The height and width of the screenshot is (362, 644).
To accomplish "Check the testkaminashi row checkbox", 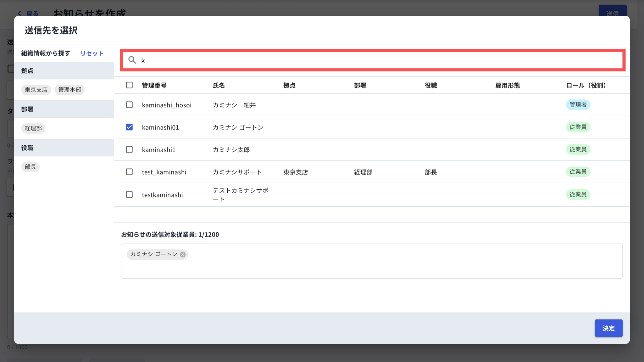I will 129,195.
